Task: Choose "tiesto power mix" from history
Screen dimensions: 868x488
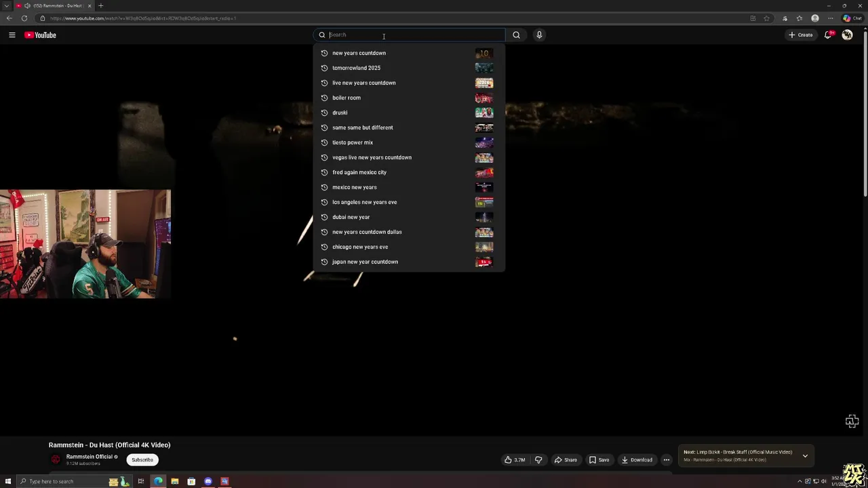Action: click(x=409, y=142)
